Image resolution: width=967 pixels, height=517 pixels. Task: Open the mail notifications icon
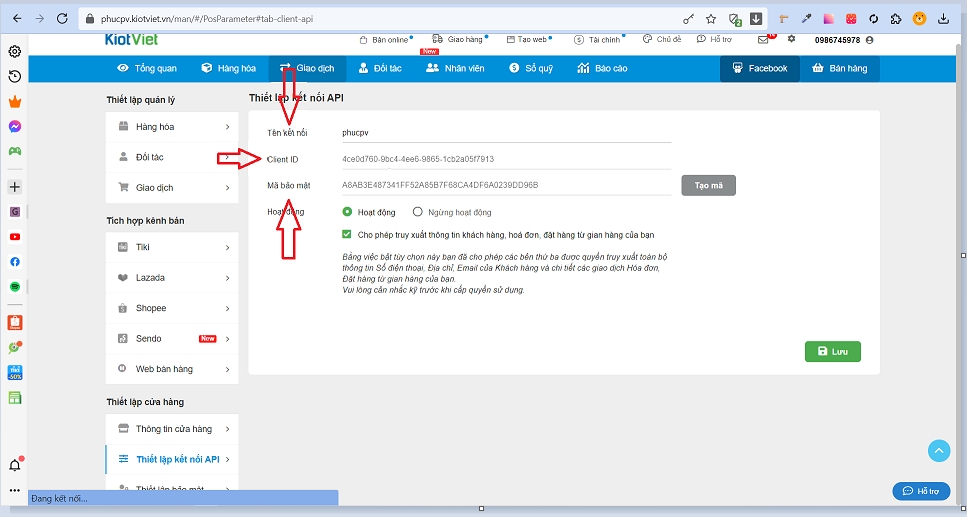[x=763, y=39]
